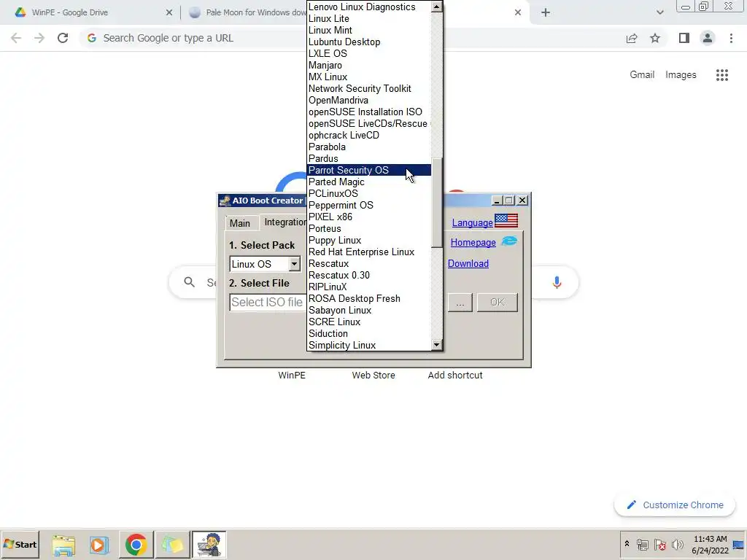Open the Homepage link

click(473, 242)
